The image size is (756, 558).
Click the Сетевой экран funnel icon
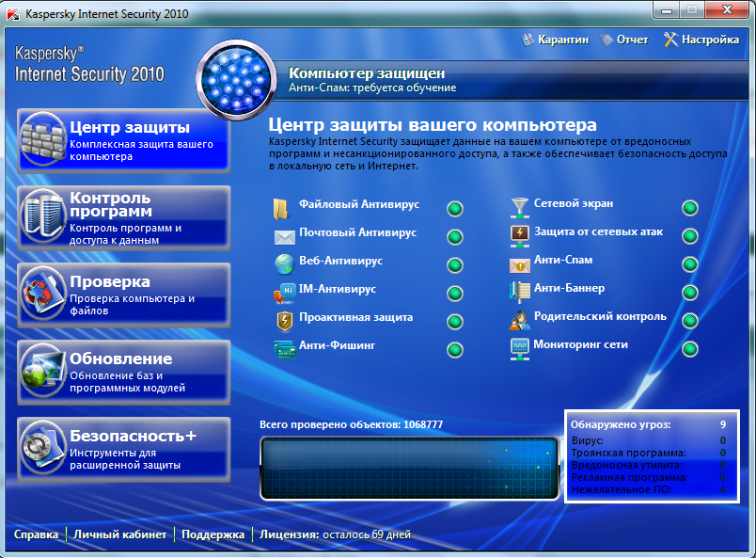click(519, 208)
